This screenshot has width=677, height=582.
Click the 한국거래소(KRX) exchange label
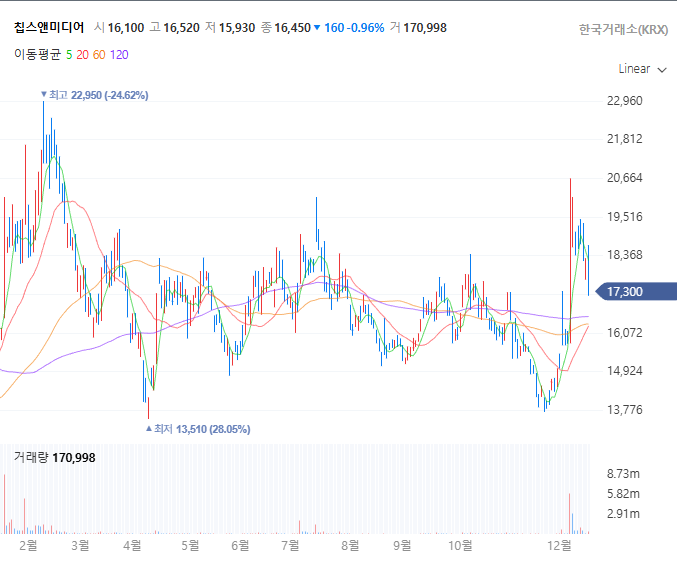[x=623, y=30]
